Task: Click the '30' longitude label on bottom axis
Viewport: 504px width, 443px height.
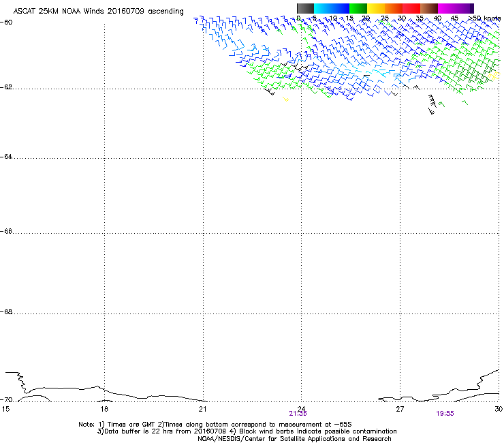Action: 499,409
